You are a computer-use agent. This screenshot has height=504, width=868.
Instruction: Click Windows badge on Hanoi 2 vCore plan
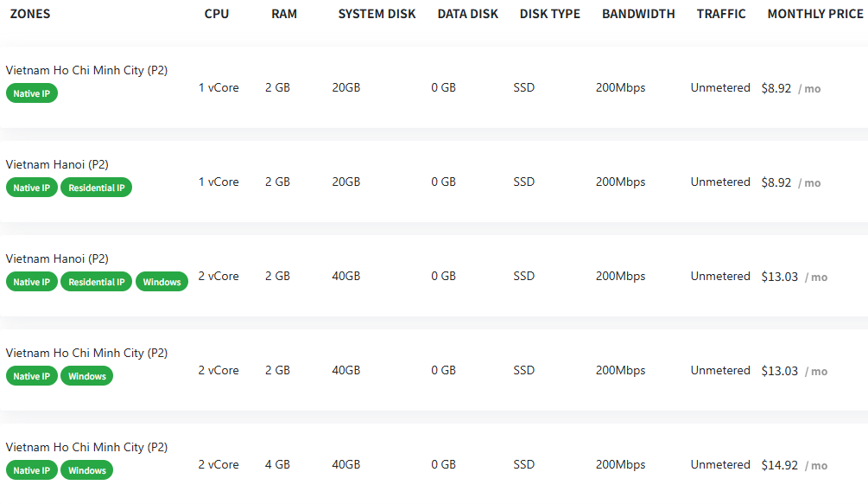(x=162, y=281)
